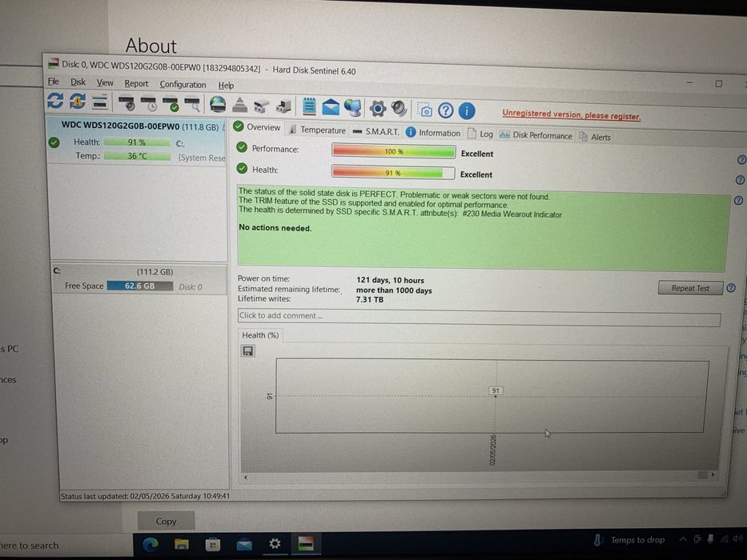Click the globe over disk toolbar icon

(x=218, y=104)
